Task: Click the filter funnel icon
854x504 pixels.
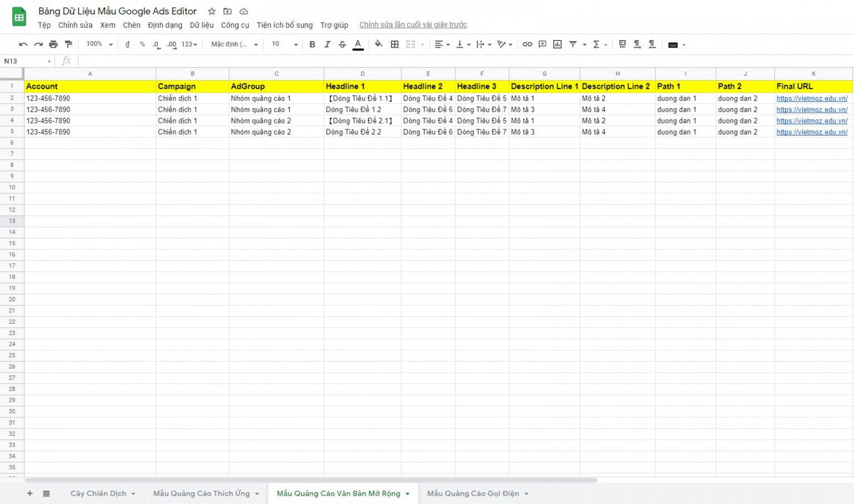Action: pos(573,44)
